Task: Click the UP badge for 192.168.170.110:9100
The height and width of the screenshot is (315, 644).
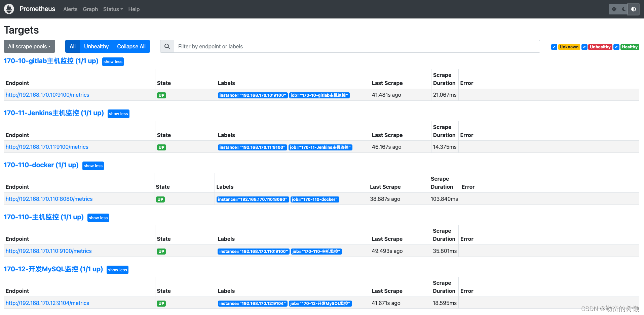Action: 161,252
